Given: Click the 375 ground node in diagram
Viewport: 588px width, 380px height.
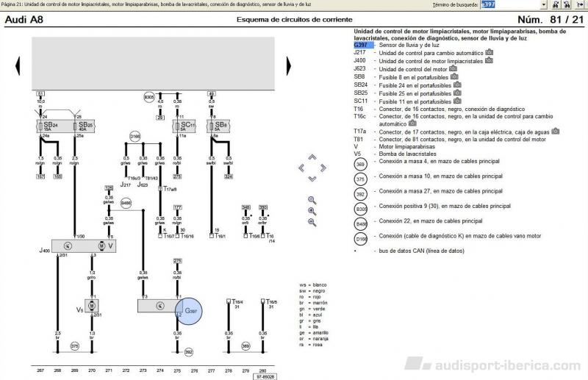Looking at the screenshot, I should [x=75, y=346].
